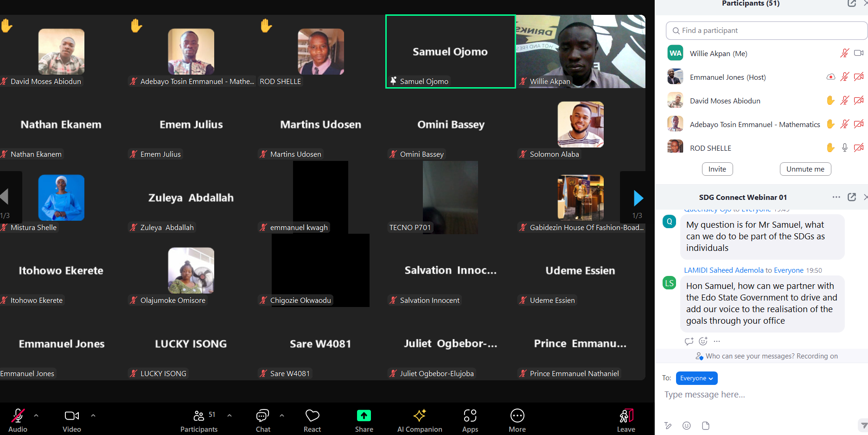868x435 pixels.
Task: Attach a file in the chat input
Action: (x=705, y=425)
